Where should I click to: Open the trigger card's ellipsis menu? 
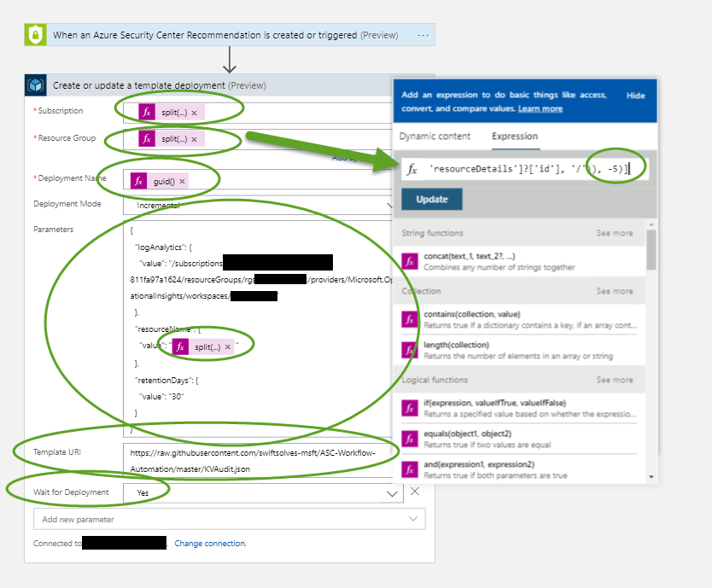tap(423, 35)
